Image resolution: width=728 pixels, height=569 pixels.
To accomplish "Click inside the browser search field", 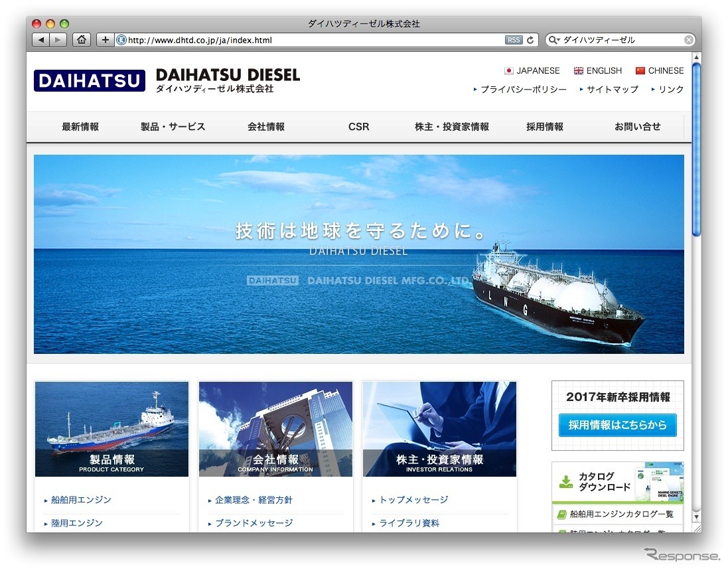I will 622,40.
